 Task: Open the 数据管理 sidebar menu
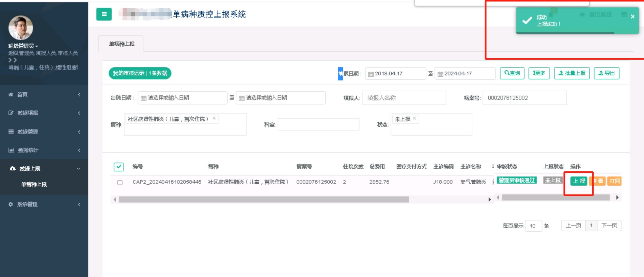point(28,132)
